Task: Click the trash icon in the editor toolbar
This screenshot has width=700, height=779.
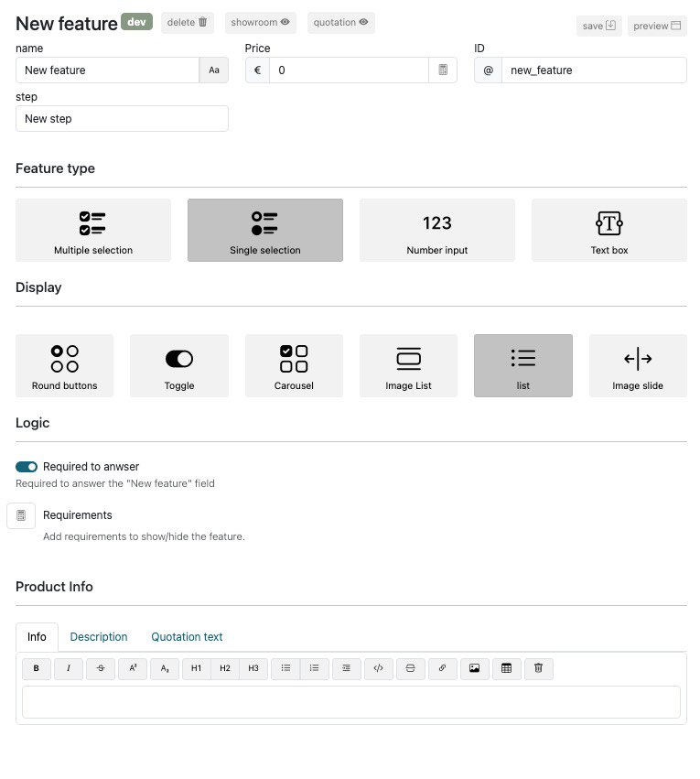Action: click(x=538, y=668)
